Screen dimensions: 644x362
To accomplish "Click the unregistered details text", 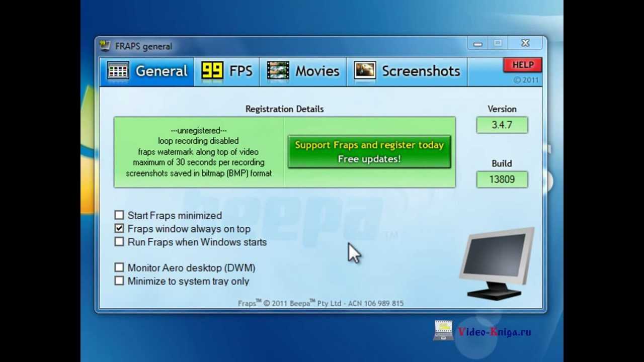I will [199, 152].
